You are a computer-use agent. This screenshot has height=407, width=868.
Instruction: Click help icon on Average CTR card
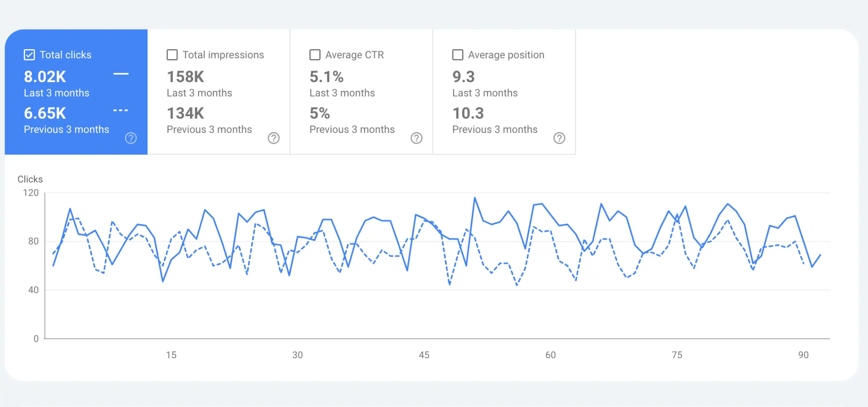coord(416,138)
